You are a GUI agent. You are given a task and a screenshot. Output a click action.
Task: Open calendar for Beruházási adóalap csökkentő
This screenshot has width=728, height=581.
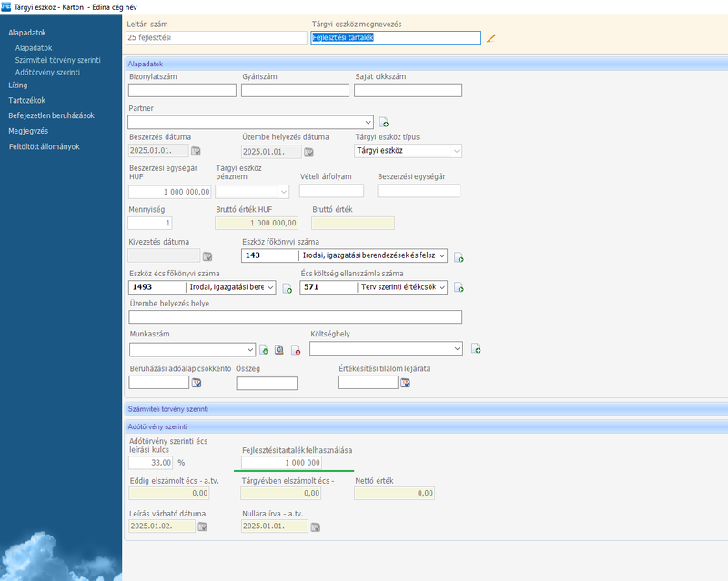click(195, 383)
